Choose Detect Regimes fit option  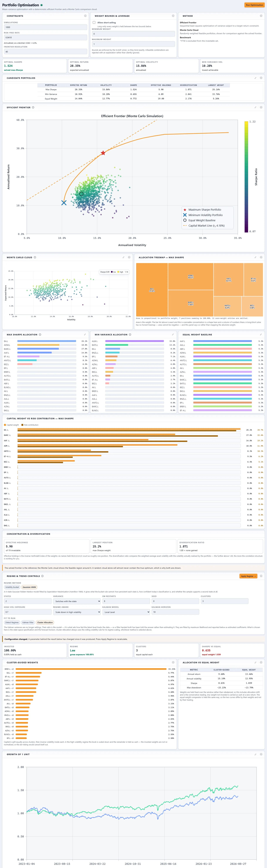[12, 622]
